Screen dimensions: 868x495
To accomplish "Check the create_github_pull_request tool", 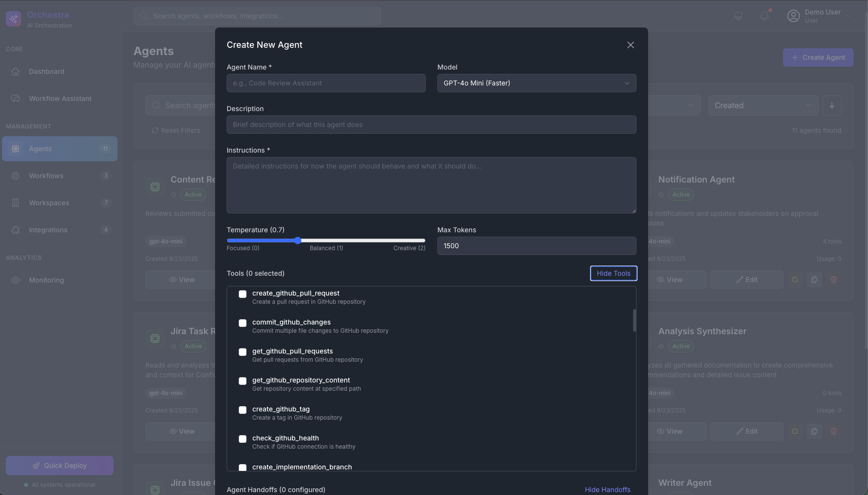I will 243,294.
